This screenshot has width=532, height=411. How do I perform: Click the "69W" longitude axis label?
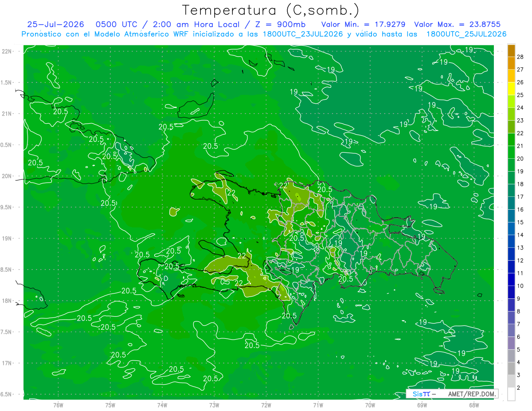[x=422, y=405]
